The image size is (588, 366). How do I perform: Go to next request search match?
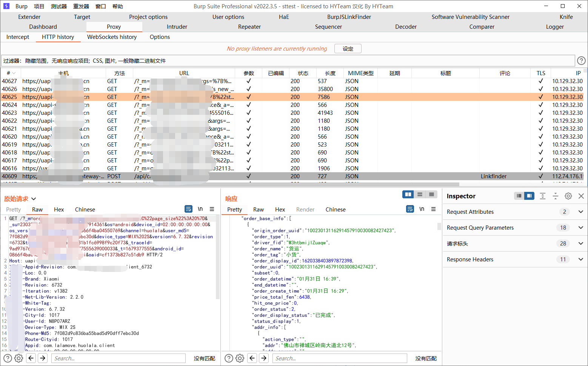click(43, 358)
